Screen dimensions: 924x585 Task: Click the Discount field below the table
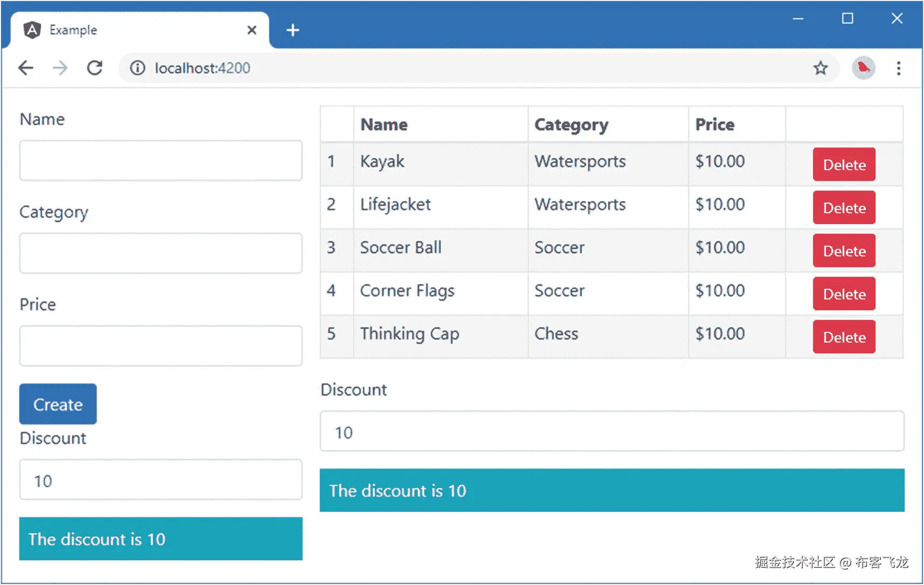pos(612,431)
